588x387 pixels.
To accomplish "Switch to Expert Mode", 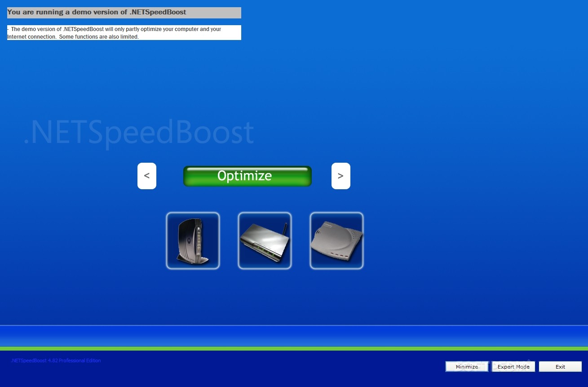I will 513,367.
